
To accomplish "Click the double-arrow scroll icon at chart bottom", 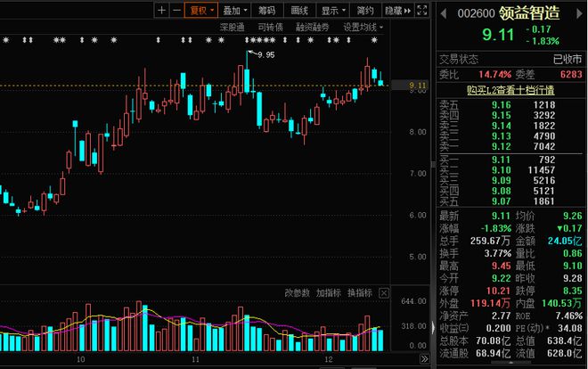I will pos(424,359).
